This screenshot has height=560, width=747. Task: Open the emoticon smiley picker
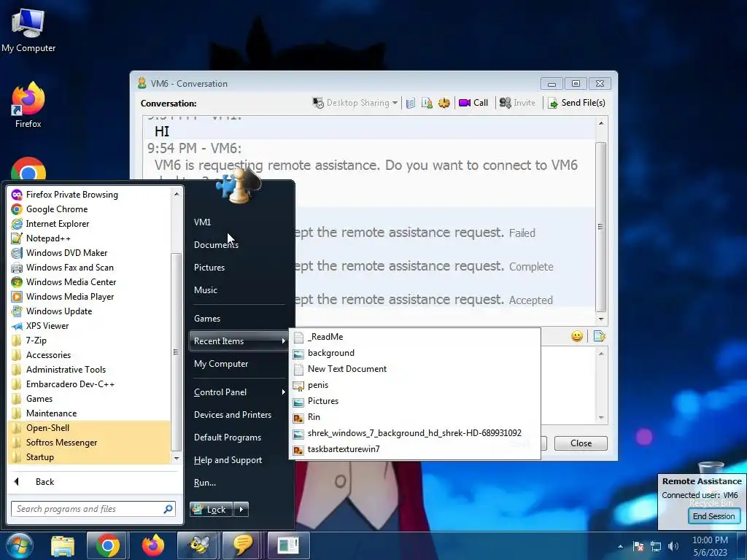click(x=577, y=337)
